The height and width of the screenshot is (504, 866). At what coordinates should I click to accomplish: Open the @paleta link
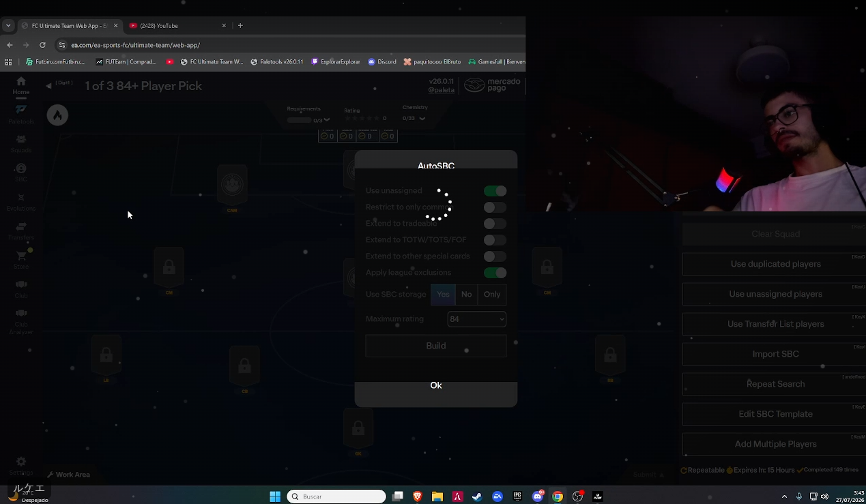point(441,90)
